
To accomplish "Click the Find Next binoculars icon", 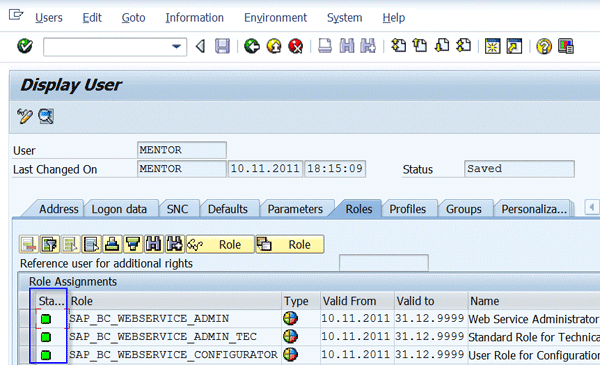I will 368,46.
